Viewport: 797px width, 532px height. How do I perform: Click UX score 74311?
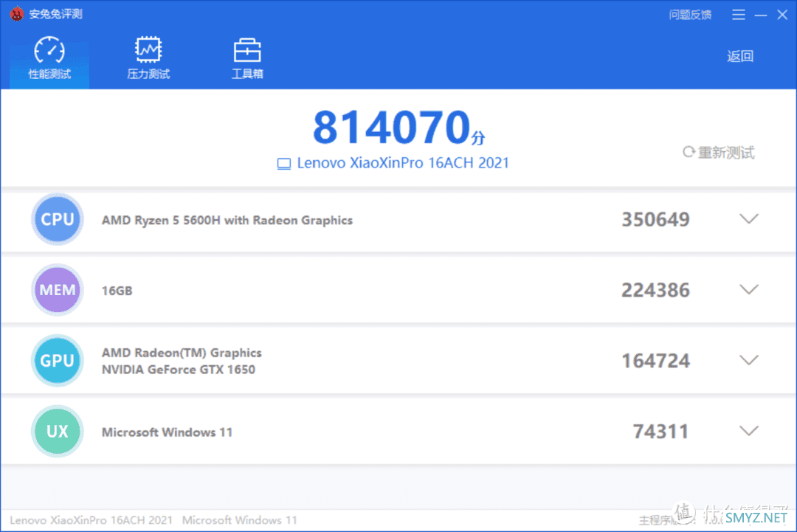pos(660,432)
